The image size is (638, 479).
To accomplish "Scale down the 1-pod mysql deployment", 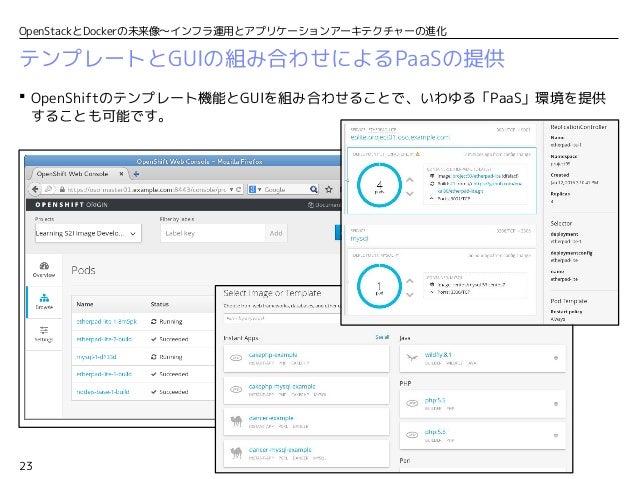I will 410,295.
